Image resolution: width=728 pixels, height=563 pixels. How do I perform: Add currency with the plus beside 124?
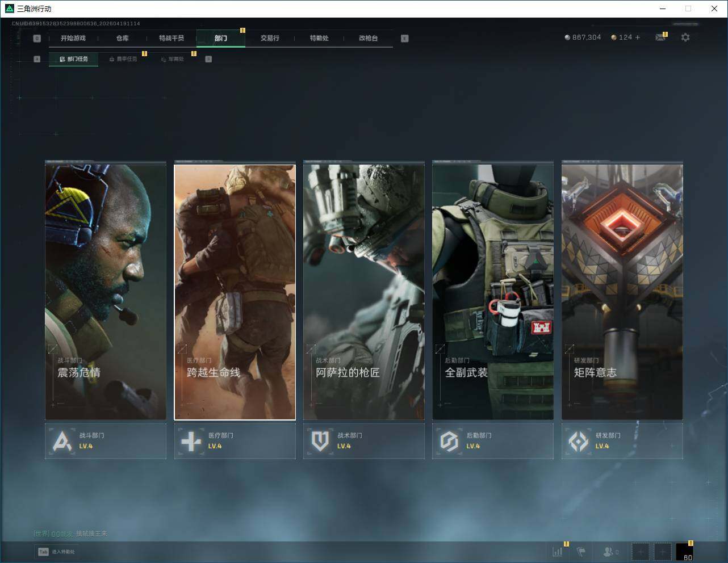click(x=638, y=37)
